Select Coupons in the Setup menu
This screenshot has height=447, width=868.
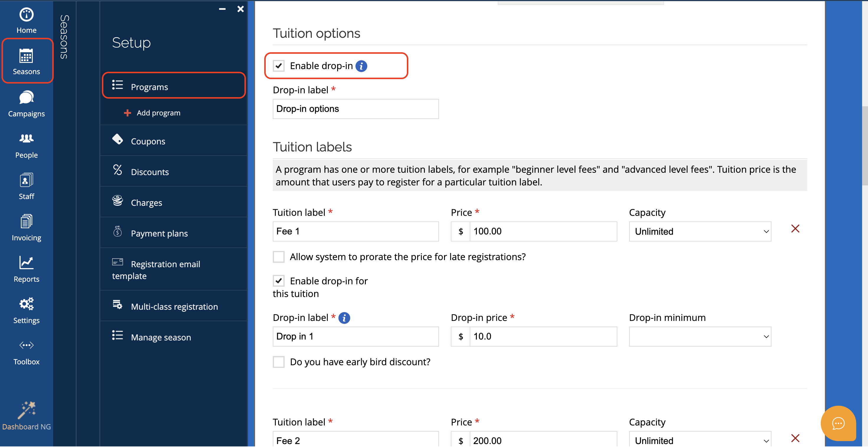(148, 141)
